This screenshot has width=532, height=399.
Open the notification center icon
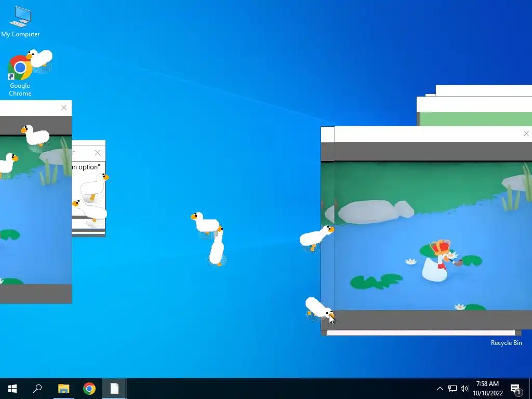point(516,389)
